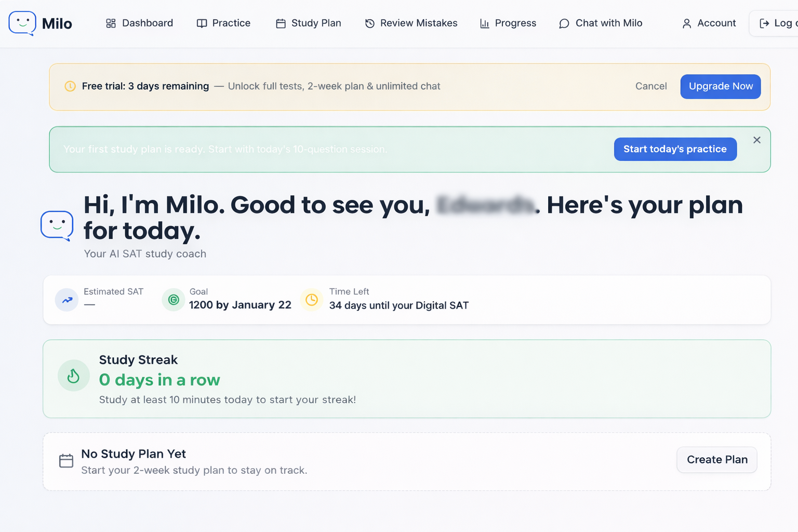This screenshot has width=798, height=532.
Task: Click the Study Streak flame icon
Action: (74, 376)
